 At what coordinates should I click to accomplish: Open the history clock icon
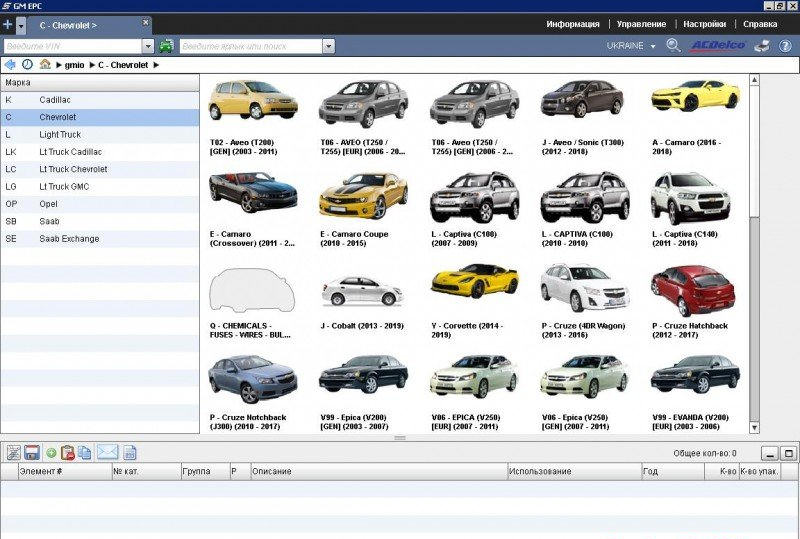click(27, 64)
